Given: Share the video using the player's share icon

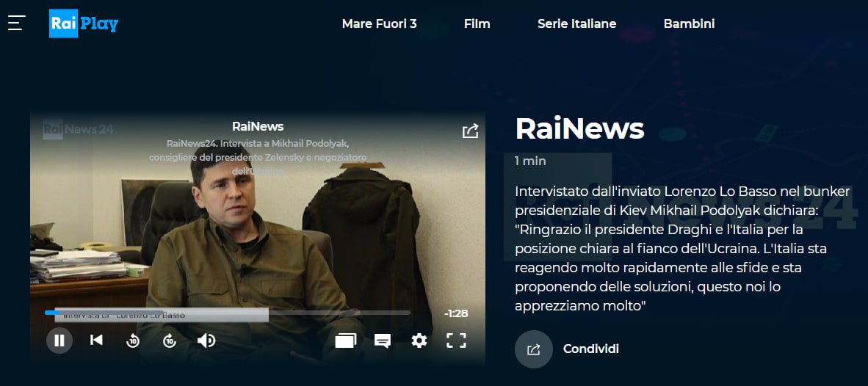Looking at the screenshot, I should tap(470, 131).
